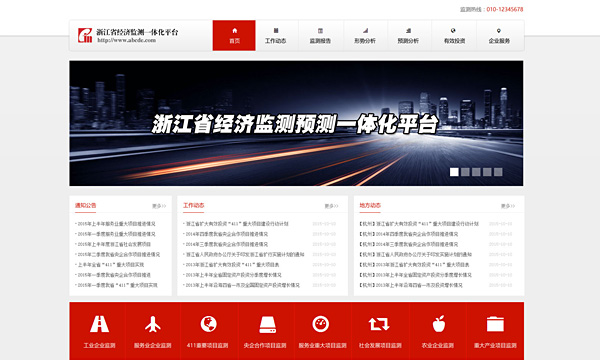Open the road icon for 工业企业监测
Screen dimensions: 600x360
(99, 324)
